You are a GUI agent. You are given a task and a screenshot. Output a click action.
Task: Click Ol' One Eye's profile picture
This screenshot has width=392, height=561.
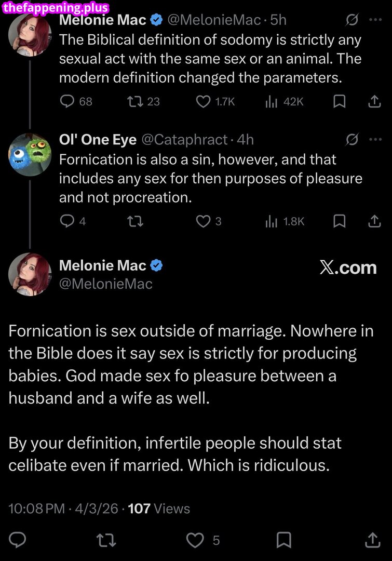coord(30,154)
